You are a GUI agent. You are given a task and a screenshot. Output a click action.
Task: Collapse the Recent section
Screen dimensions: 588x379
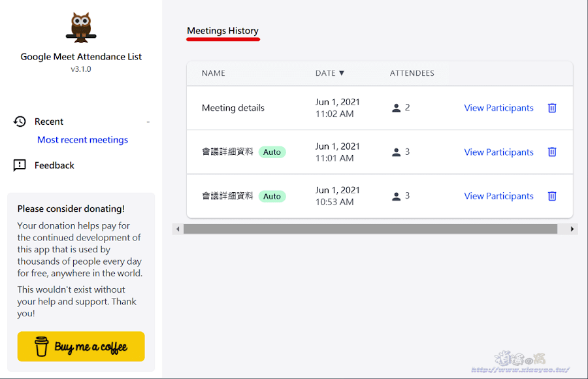tap(148, 122)
